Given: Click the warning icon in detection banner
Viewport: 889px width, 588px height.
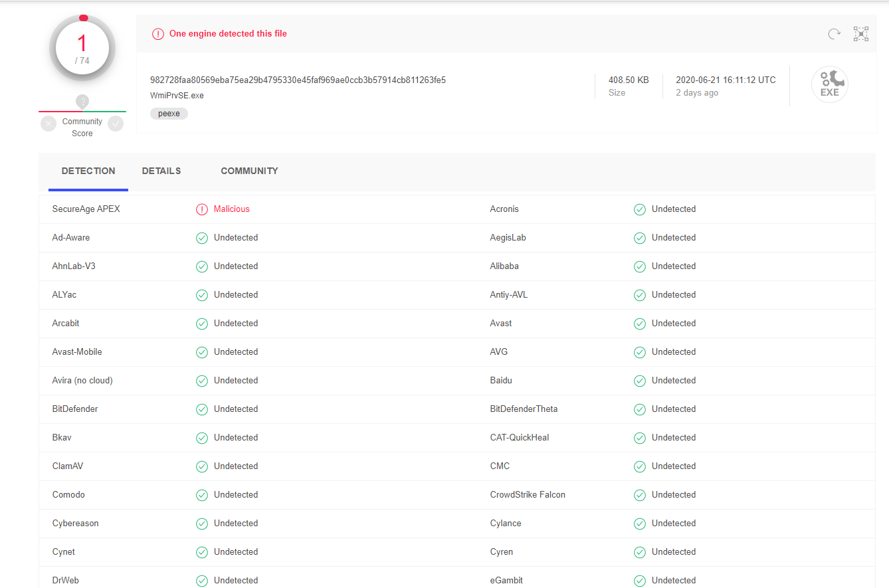Looking at the screenshot, I should coord(157,34).
